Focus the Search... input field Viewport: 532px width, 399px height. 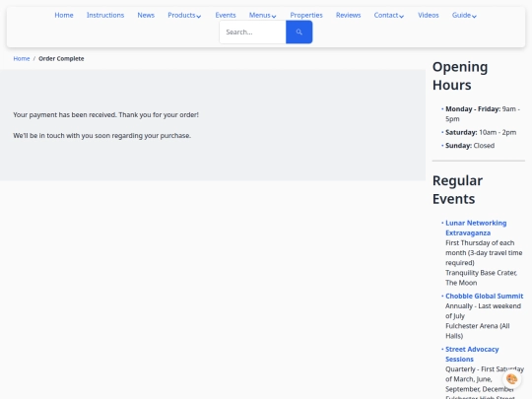(253, 32)
